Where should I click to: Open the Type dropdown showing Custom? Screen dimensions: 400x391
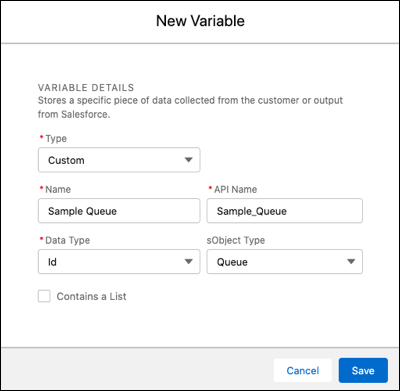[119, 160]
